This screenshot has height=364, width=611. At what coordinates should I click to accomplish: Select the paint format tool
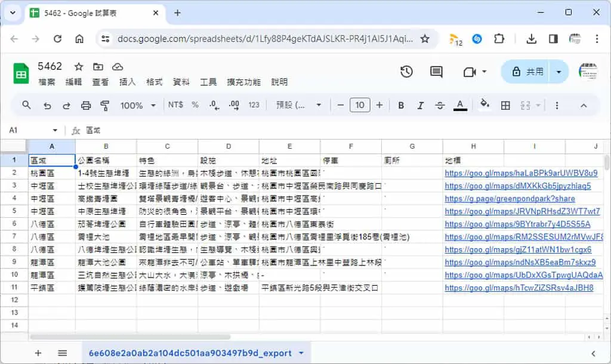[x=105, y=105]
